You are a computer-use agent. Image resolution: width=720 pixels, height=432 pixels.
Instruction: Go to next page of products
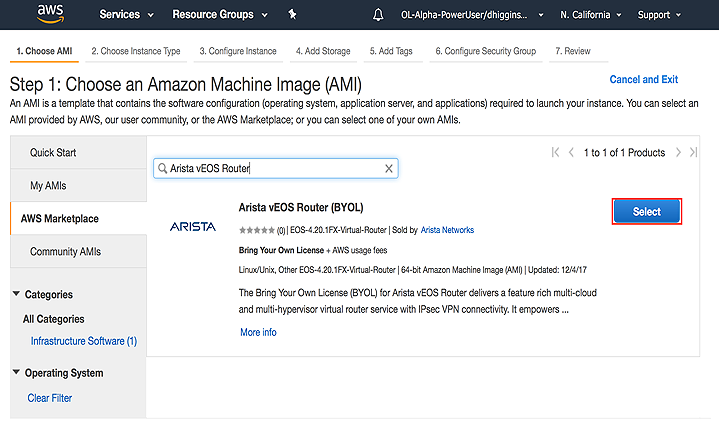678,152
